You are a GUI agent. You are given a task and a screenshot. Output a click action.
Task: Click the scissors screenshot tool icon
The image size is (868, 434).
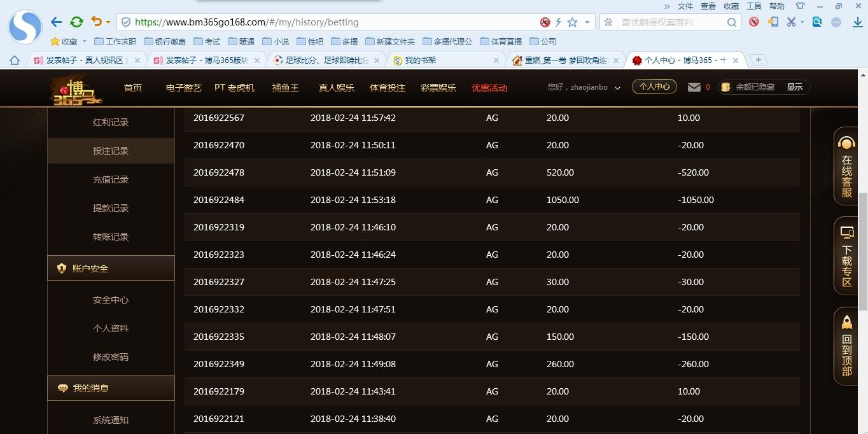pos(791,22)
